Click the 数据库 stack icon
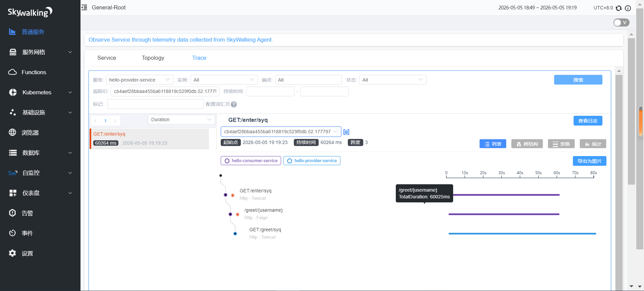The image size is (644, 291). [x=13, y=153]
